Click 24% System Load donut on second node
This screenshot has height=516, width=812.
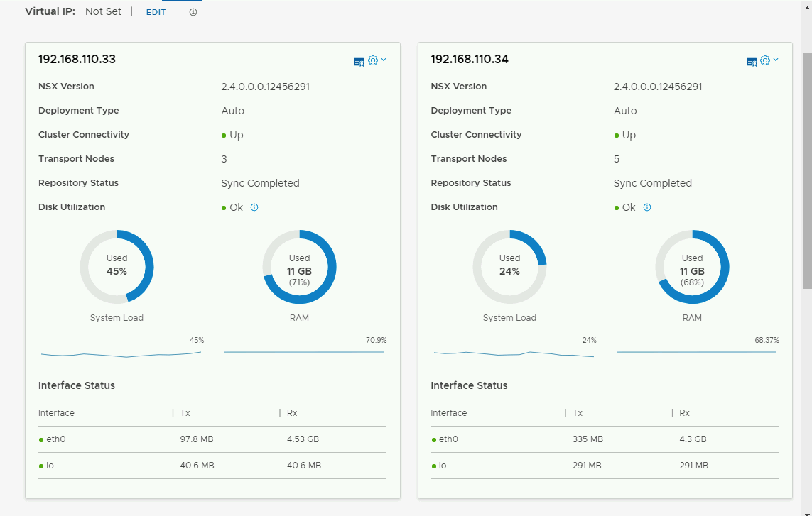point(510,267)
